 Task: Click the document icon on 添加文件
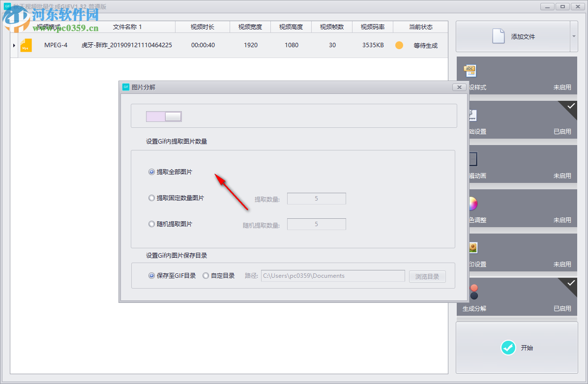499,36
